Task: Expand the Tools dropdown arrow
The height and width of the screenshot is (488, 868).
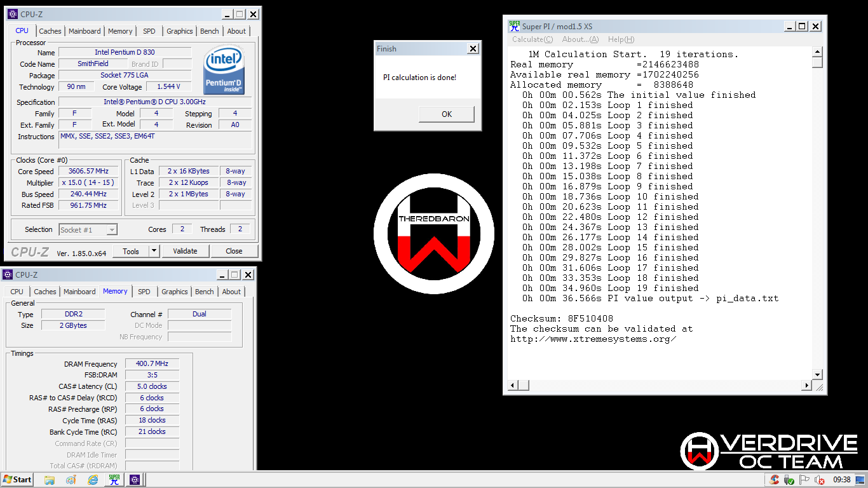Action: [154, 251]
